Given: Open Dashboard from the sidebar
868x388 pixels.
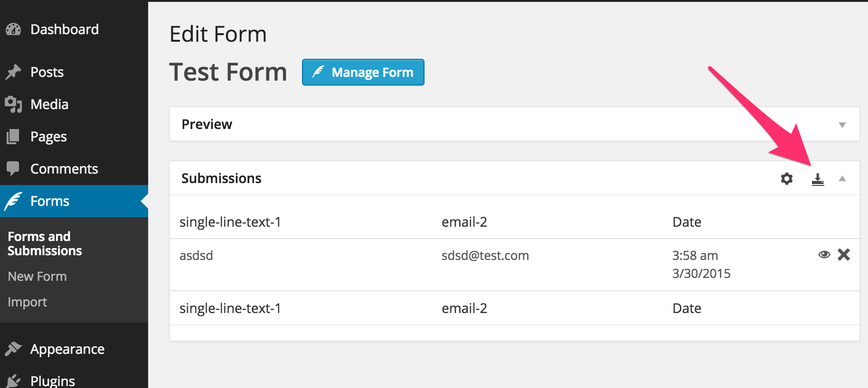Looking at the screenshot, I should pyautogui.click(x=64, y=29).
